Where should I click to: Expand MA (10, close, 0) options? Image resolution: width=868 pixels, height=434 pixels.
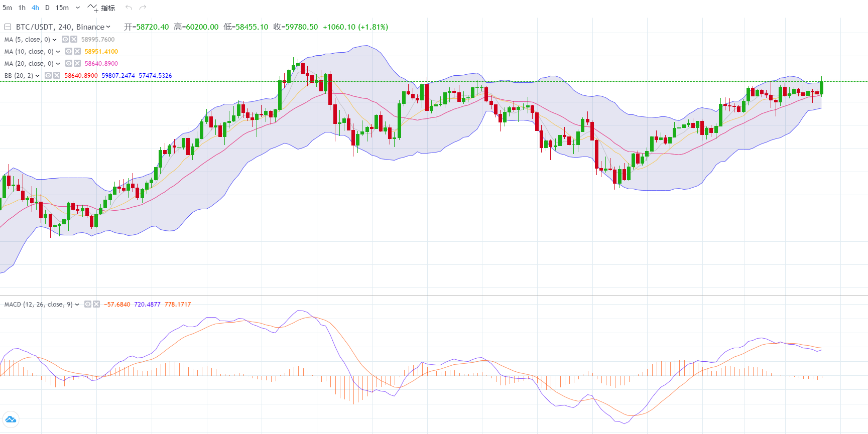[58, 52]
